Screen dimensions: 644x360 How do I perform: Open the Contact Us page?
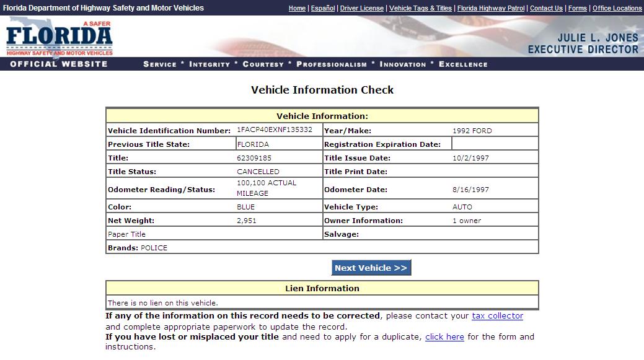coord(546,8)
